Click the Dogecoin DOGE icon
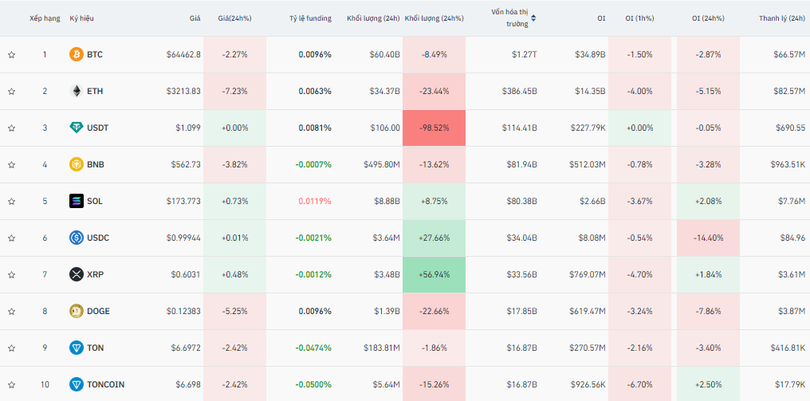Viewport: 810px width, 401px height. 76,311
